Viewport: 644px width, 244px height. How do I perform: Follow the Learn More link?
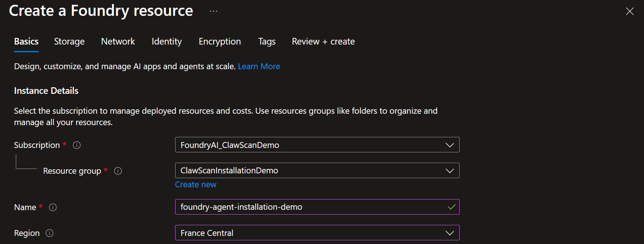[259, 66]
